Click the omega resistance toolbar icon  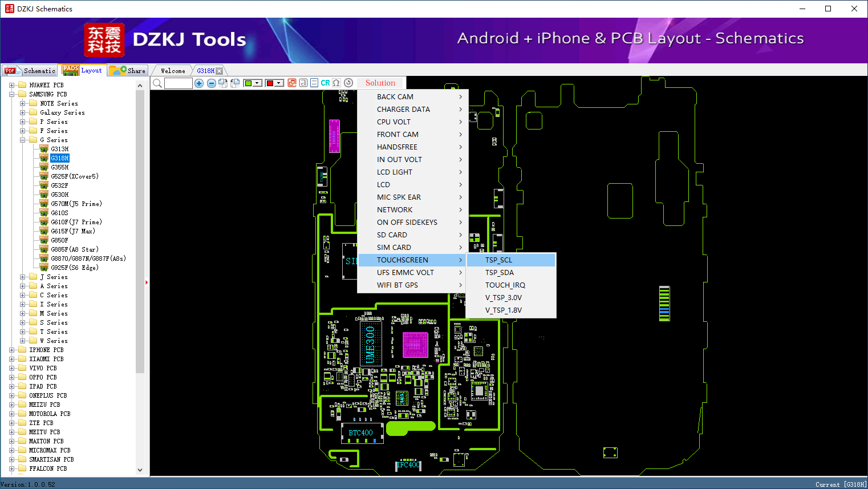(336, 83)
